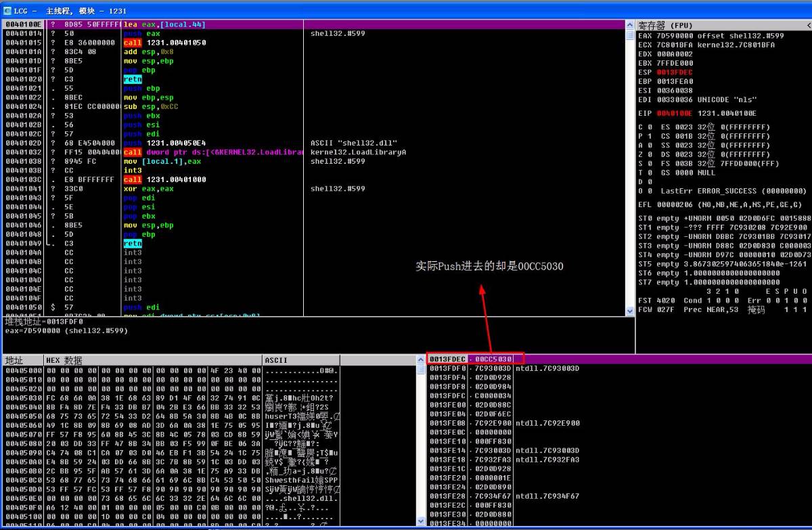Click the retn instruction at address 00401049

[133, 244]
